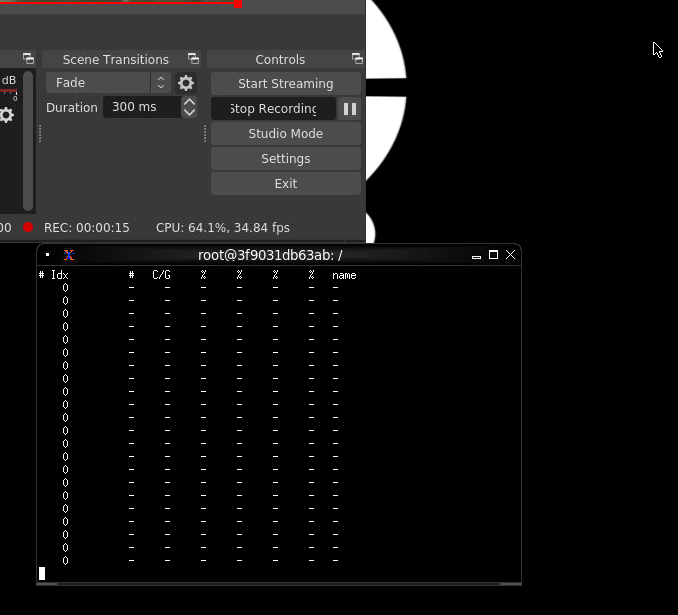Click the CPU: 64.1%, 34.84 fps status
The image size is (678, 615).
pos(223,228)
